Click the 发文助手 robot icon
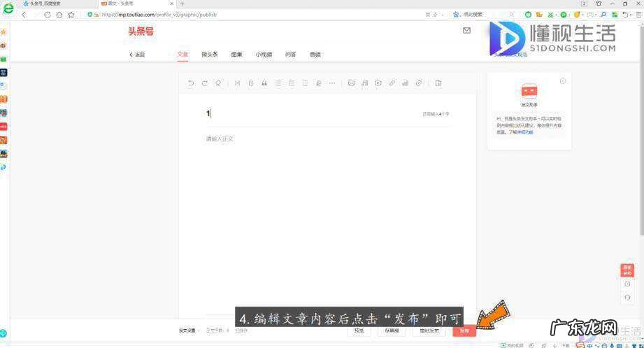The image size is (644, 348). coord(529,90)
